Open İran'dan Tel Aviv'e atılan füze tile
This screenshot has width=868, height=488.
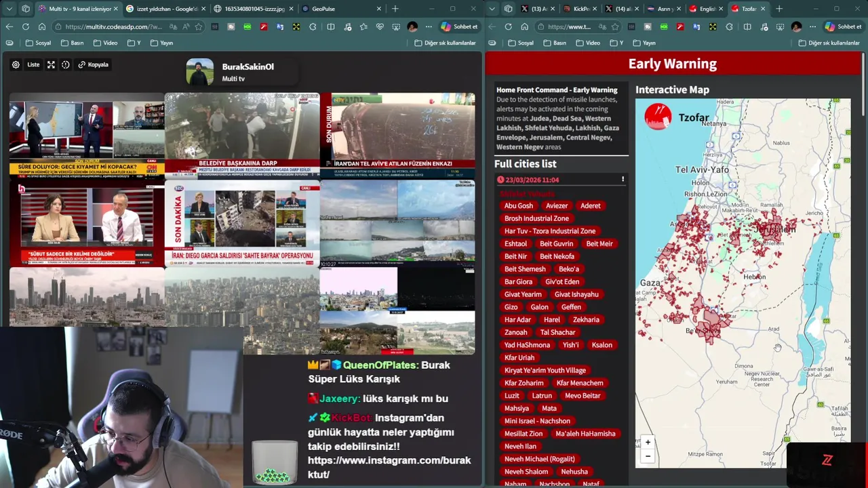point(397,135)
